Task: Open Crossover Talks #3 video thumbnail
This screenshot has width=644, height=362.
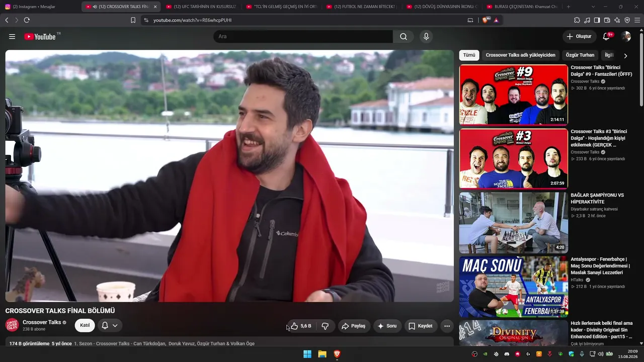Action: 513,158
